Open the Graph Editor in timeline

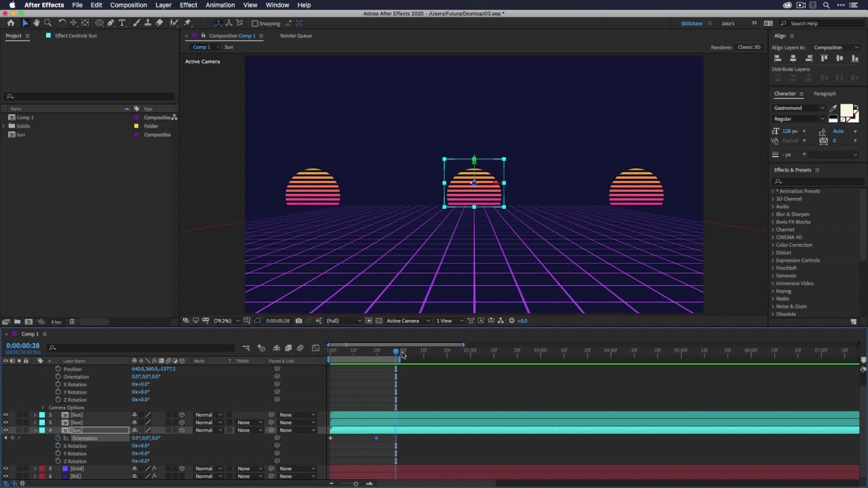click(x=315, y=348)
